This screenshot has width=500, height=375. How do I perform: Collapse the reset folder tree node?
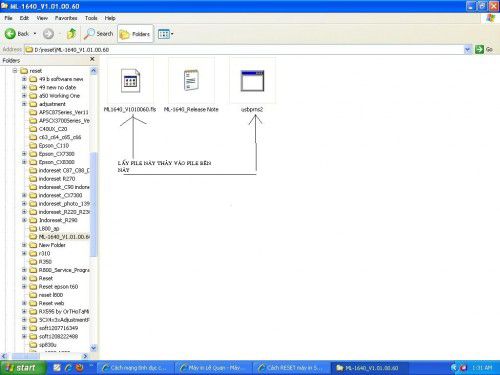click(x=15, y=71)
